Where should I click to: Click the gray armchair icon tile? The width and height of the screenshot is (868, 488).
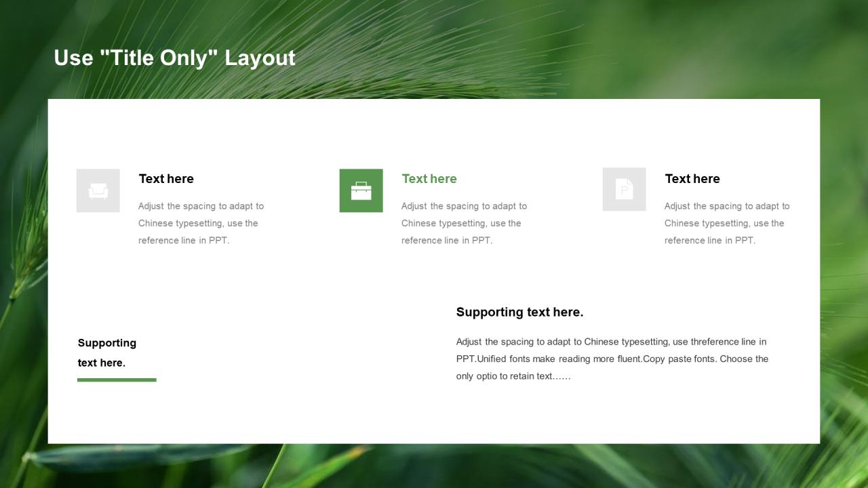pos(98,190)
